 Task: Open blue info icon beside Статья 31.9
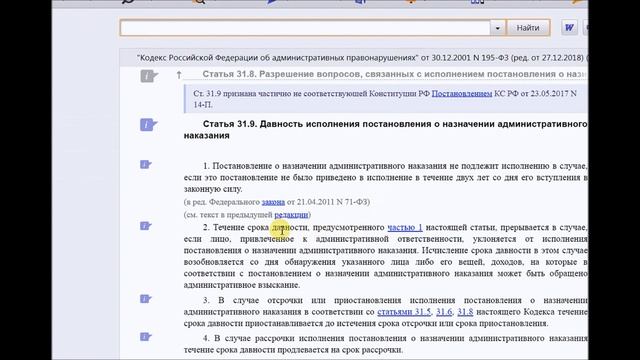(x=149, y=125)
